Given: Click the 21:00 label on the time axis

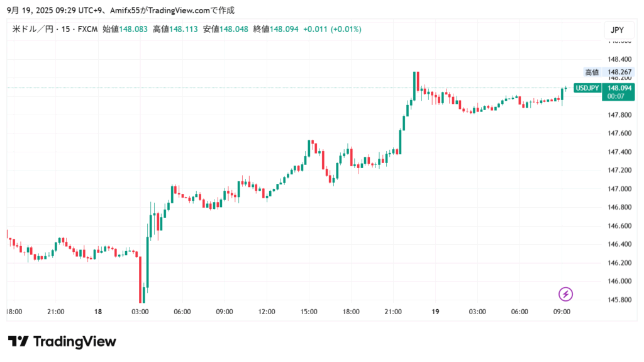Looking at the screenshot, I should coord(56,312).
